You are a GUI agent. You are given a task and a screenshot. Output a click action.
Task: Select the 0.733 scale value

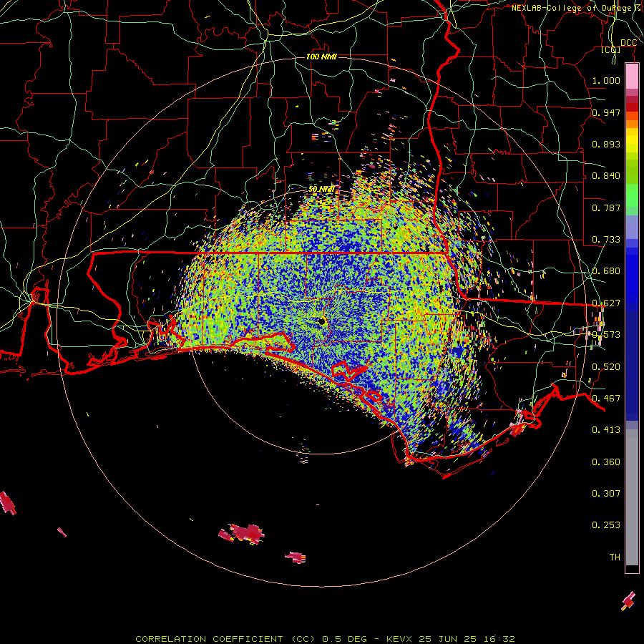[x=606, y=240]
